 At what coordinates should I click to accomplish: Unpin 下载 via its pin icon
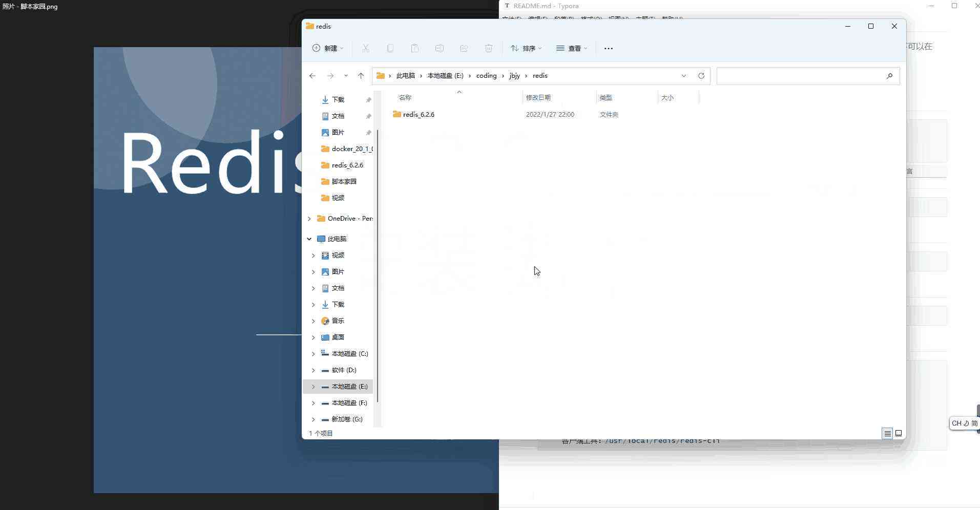tap(368, 100)
